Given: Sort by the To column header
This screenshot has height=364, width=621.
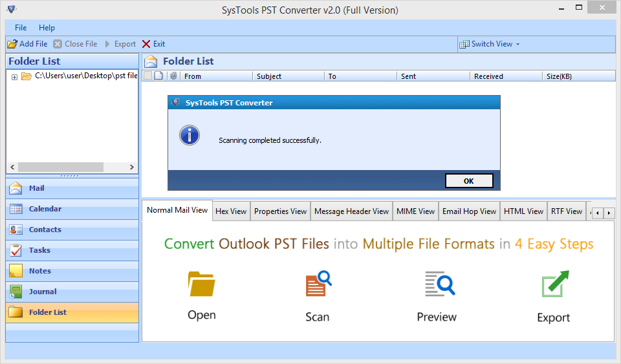Looking at the screenshot, I should (361, 76).
